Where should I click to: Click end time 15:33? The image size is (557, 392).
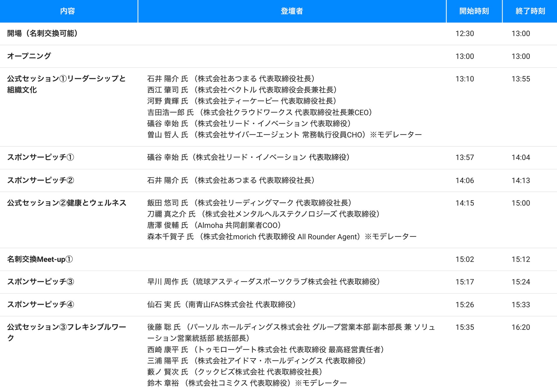521,305
